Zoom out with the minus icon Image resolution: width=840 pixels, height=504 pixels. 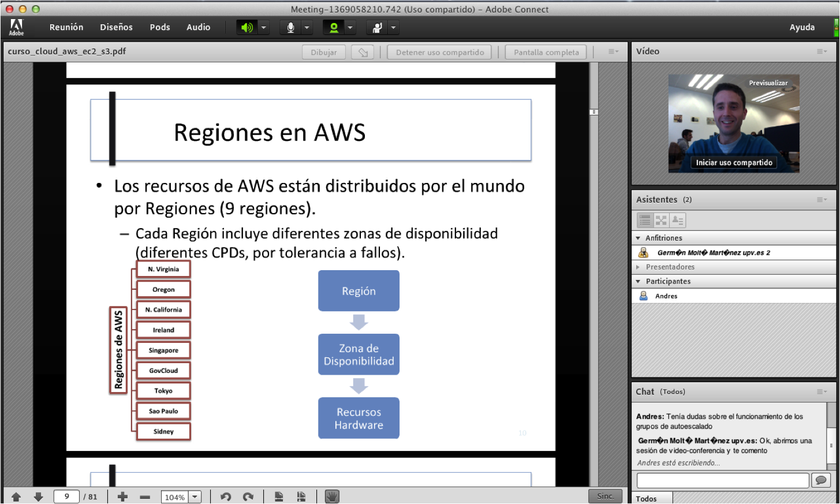pyautogui.click(x=145, y=496)
